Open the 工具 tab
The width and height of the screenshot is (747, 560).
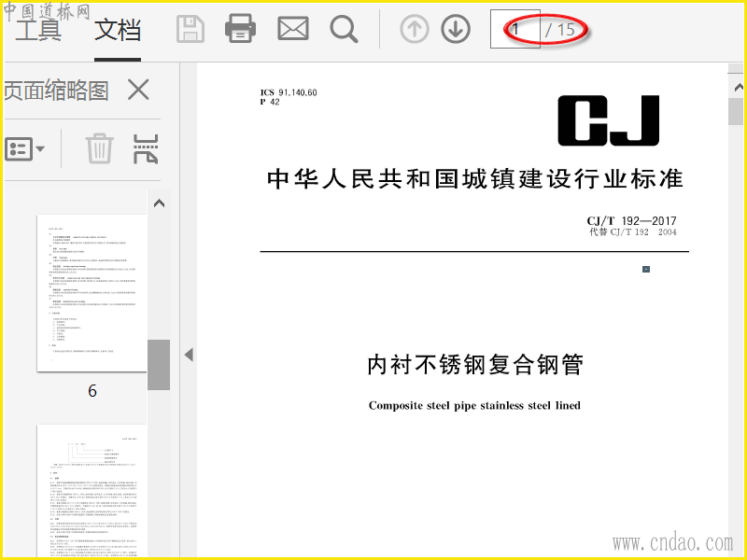[38, 30]
